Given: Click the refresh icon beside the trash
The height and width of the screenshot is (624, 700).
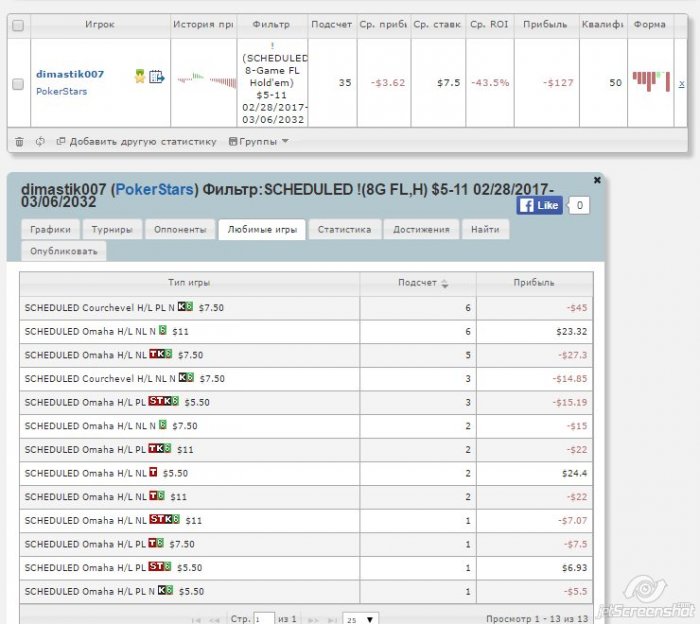Looking at the screenshot, I should [40, 142].
